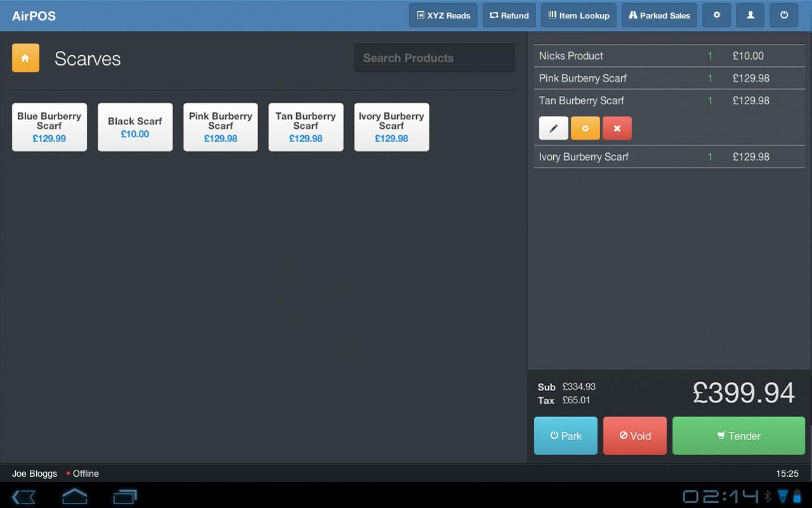Open options for Tan Burberry Scarf line
This screenshot has width=812, height=508.
pos(586,128)
